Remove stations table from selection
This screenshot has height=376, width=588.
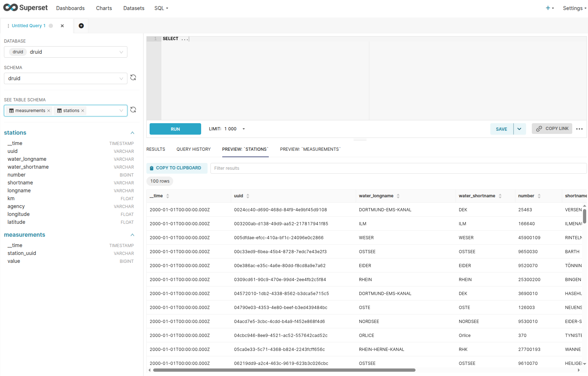coord(83,111)
